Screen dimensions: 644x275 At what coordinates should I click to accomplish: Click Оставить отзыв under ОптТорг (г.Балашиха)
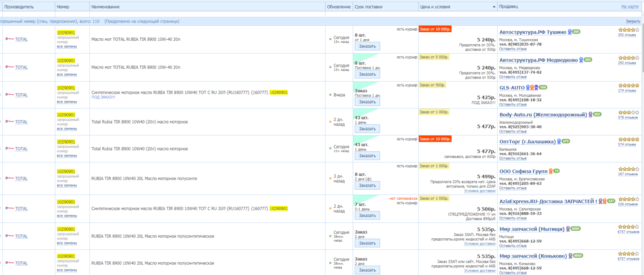[x=513, y=159]
